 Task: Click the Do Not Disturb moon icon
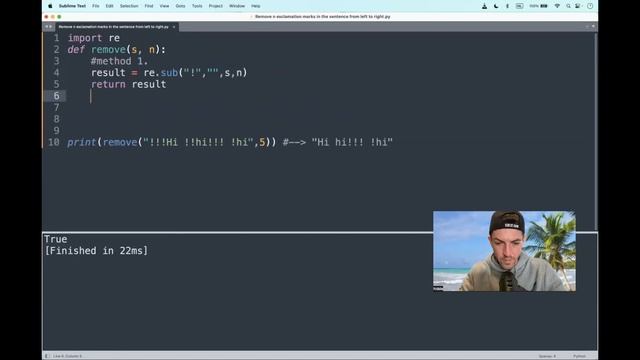[496, 6]
